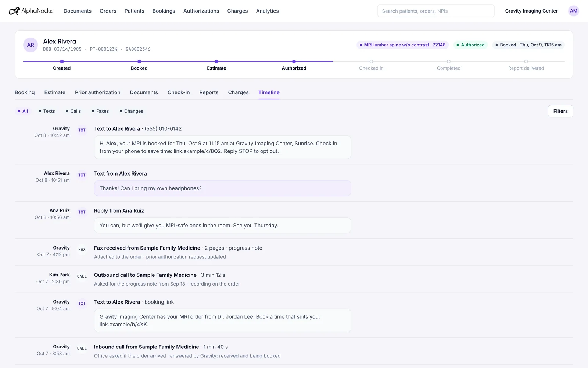The width and height of the screenshot is (588, 368).
Task: Filter the timeline by Calls
Action: pos(73,111)
